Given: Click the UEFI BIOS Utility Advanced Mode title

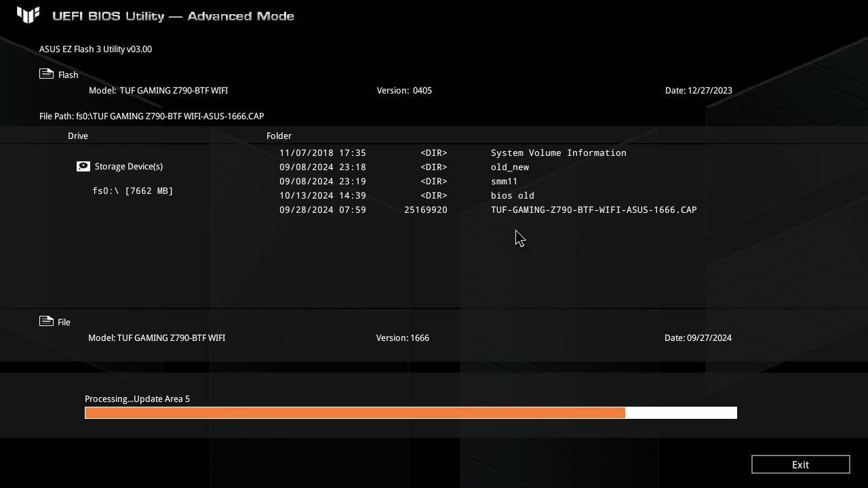Looking at the screenshot, I should coord(173,16).
